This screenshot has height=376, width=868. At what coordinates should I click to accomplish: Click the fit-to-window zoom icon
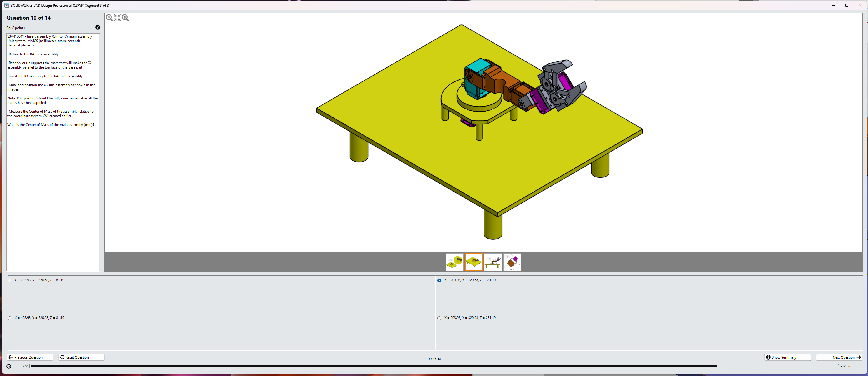tap(117, 18)
